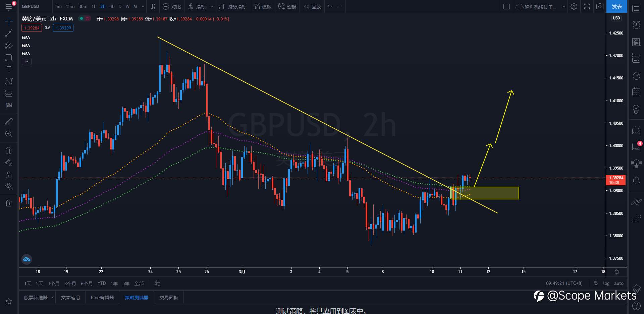Open the hamburger main menu
The image size is (644, 314).
click(9, 6)
